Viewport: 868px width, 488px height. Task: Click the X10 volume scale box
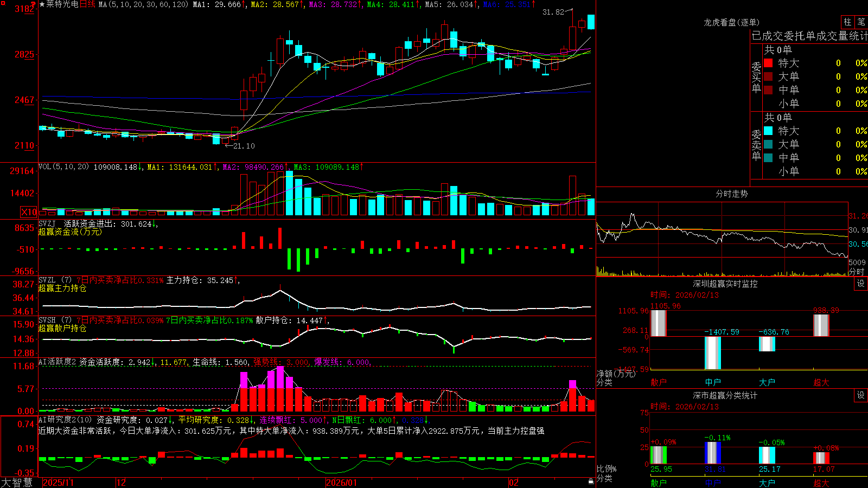tap(29, 212)
